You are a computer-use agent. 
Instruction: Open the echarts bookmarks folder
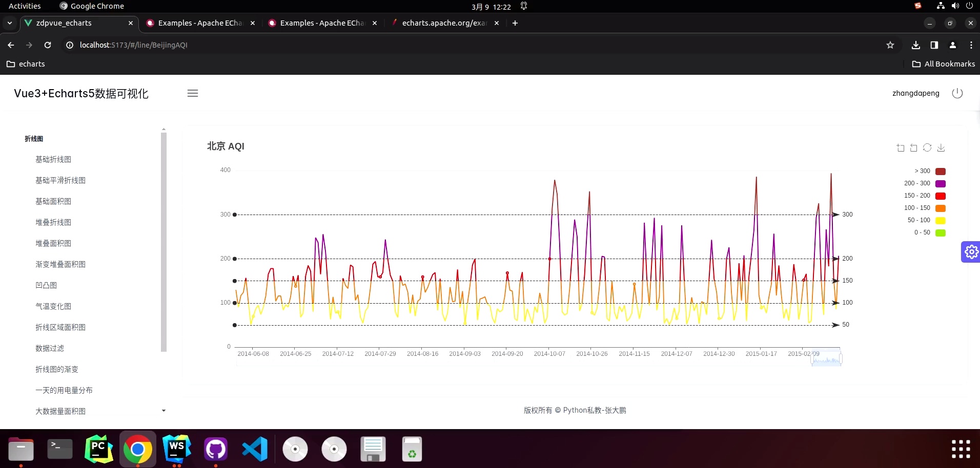pyautogui.click(x=25, y=63)
